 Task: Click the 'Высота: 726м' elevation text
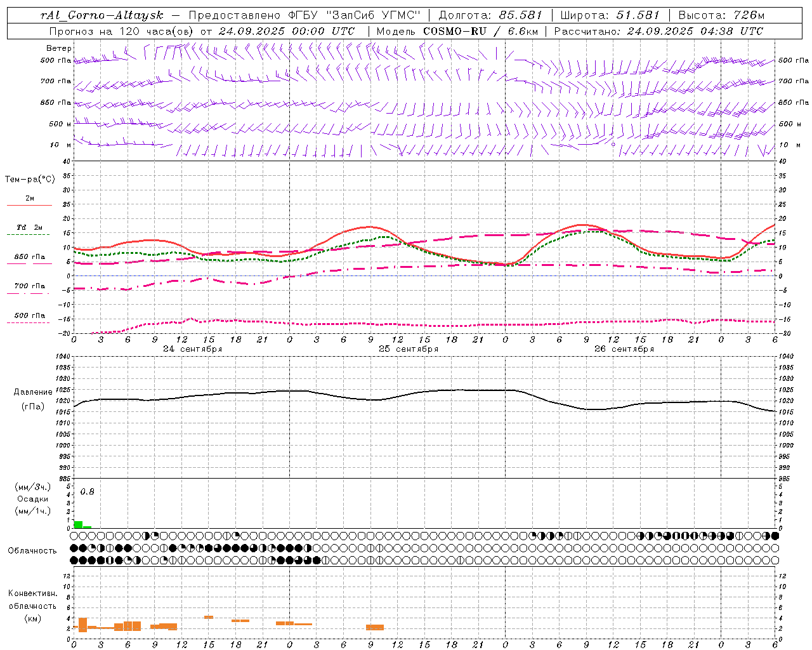[x=721, y=15]
